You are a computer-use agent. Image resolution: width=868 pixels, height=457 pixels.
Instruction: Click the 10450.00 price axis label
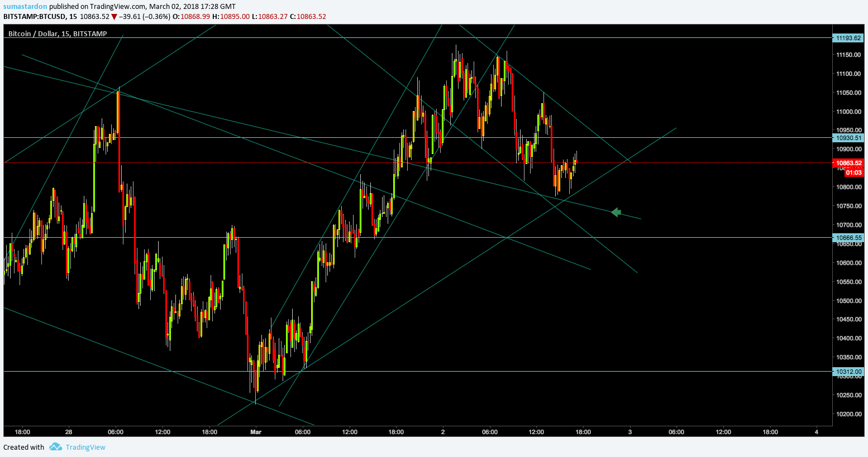(x=848, y=319)
